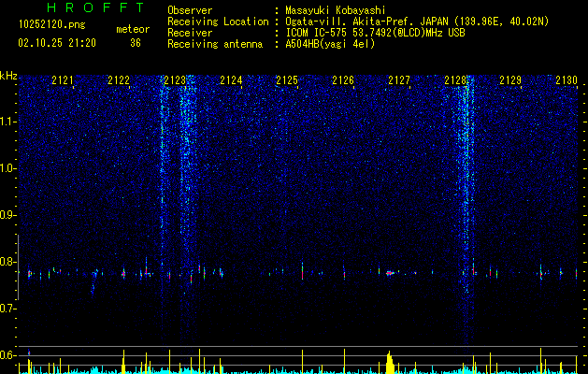
Task: Click time marker 2129
Action: click(510, 80)
